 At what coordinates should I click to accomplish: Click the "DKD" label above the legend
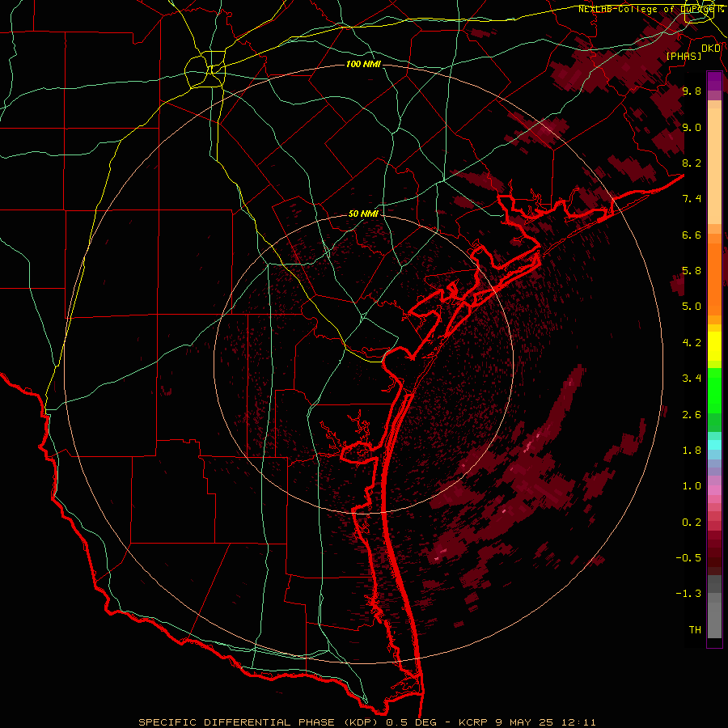point(711,49)
